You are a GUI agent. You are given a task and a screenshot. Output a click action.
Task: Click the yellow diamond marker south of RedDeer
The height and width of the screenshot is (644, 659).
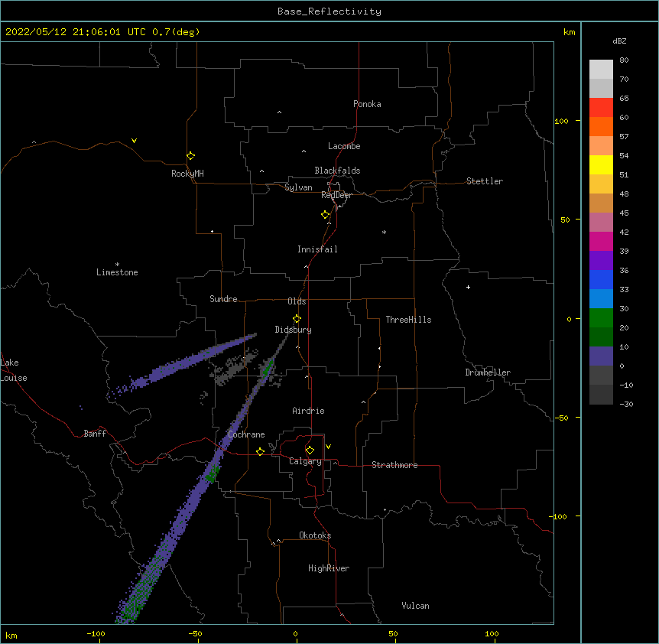click(325, 215)
